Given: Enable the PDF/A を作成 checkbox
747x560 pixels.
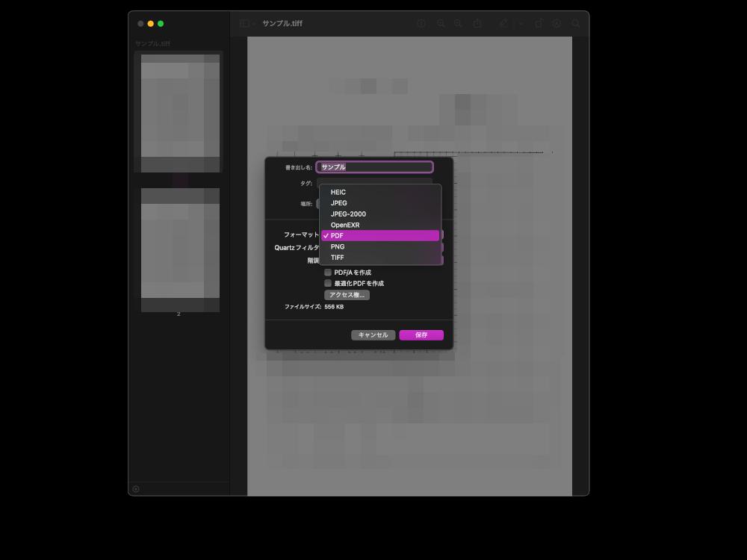Looking at the screenshot, I should point(328,273).
